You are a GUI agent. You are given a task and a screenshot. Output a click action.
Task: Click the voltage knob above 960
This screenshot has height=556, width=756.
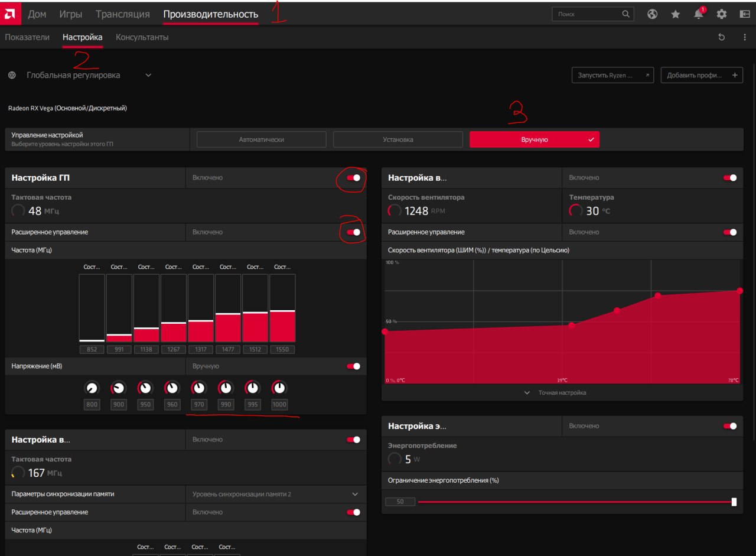tap(172, 388)
